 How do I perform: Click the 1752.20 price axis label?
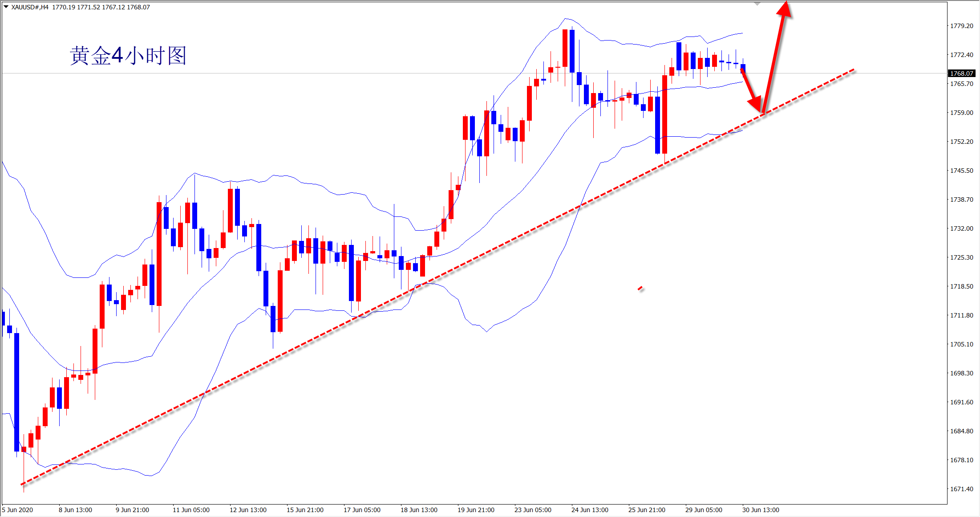coord(962,142)
